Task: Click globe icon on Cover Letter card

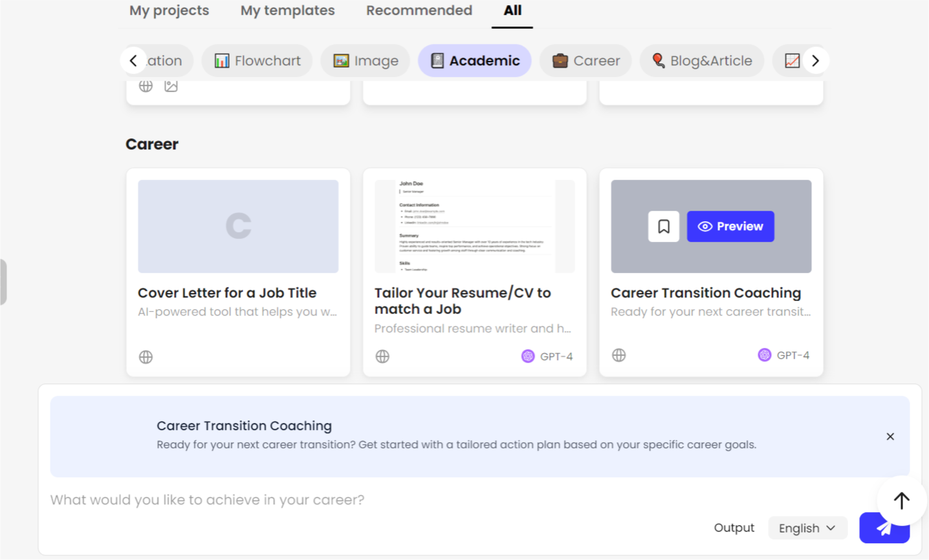Action: pos(146,357)
